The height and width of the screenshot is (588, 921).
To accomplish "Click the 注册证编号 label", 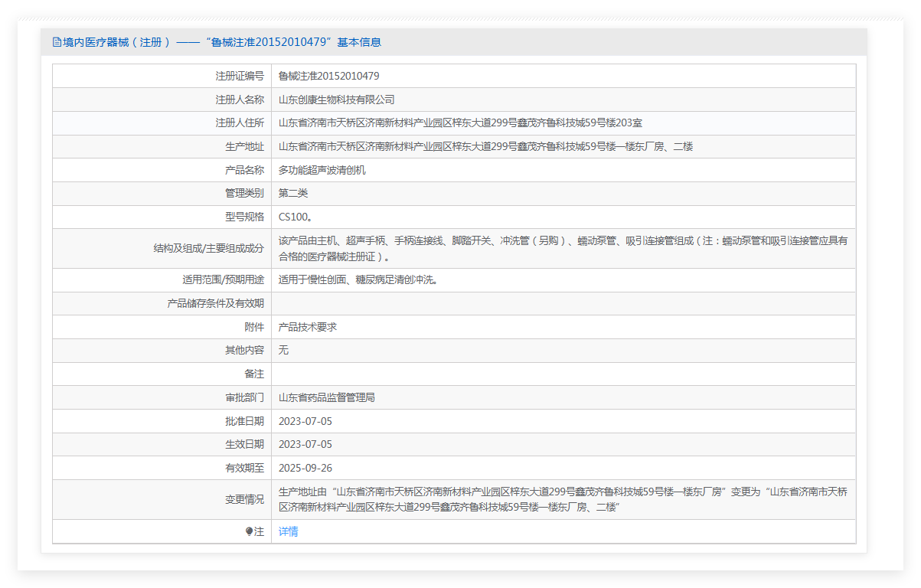I will (240, 76).
